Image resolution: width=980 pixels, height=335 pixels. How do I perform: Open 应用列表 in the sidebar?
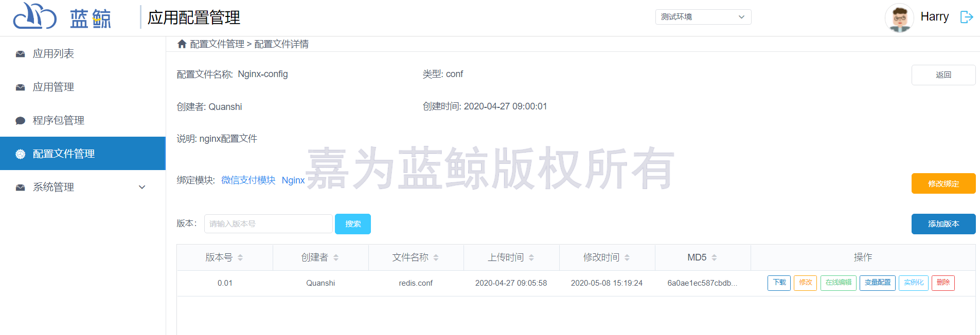pos(83,53)
